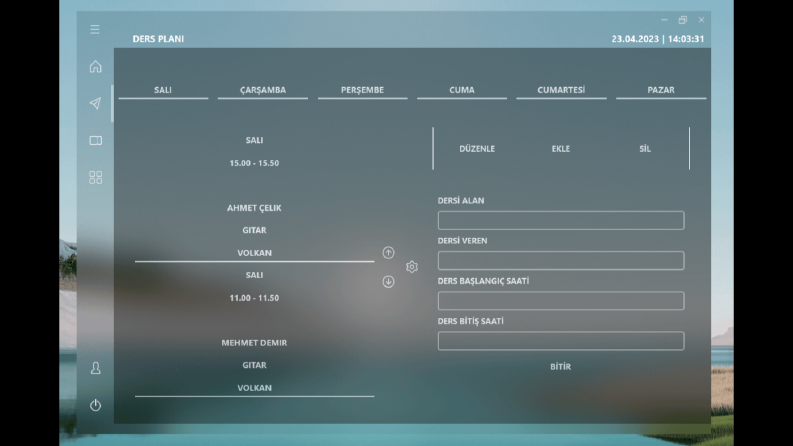Switch to the CUMARTESİ day tab
This screenshot has height=446, width=793.
tap(561, 90)
